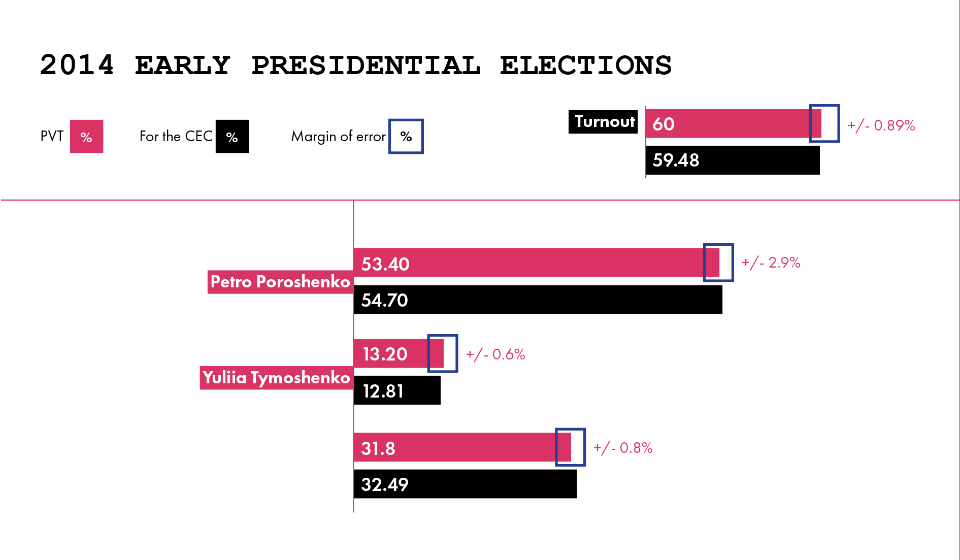Viewport: 960px width, 560px height.
Task: Select the black bar showing 32.49
Action: point(465,484)
